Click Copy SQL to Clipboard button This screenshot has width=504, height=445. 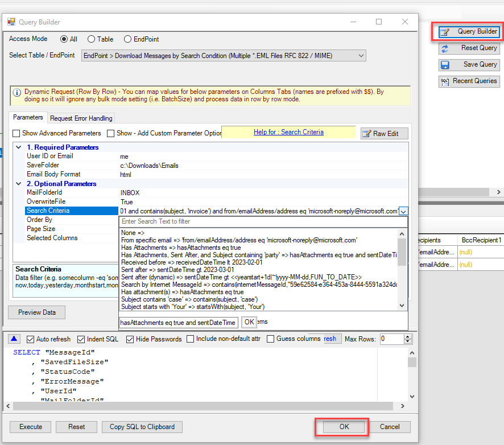click(x=142, y=427)
